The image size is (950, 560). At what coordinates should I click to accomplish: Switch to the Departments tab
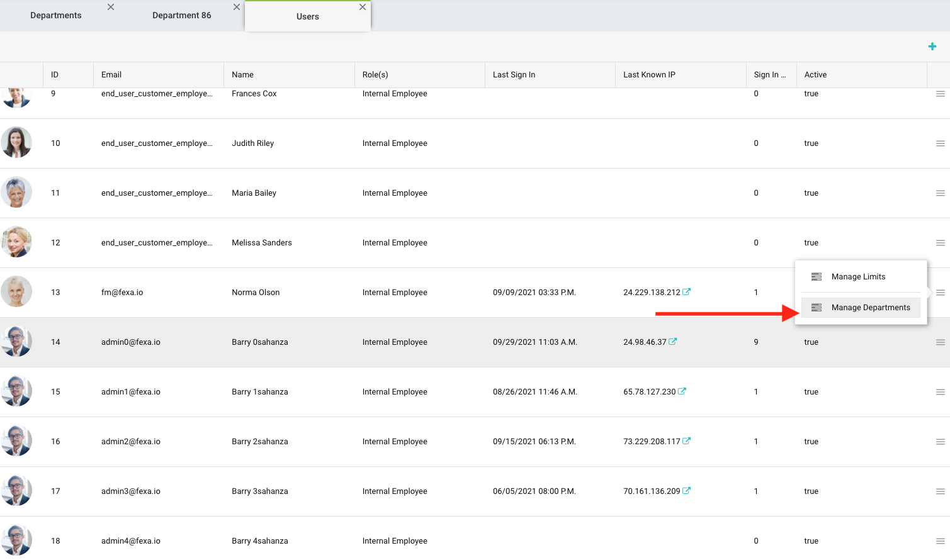click(x=56, y=15)
